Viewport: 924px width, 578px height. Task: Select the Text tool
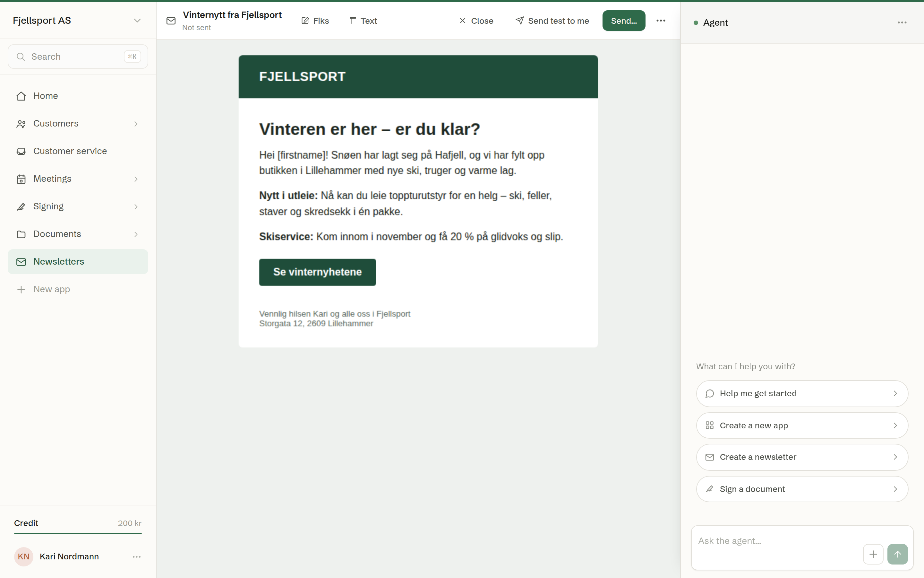(x=363, y=21)
